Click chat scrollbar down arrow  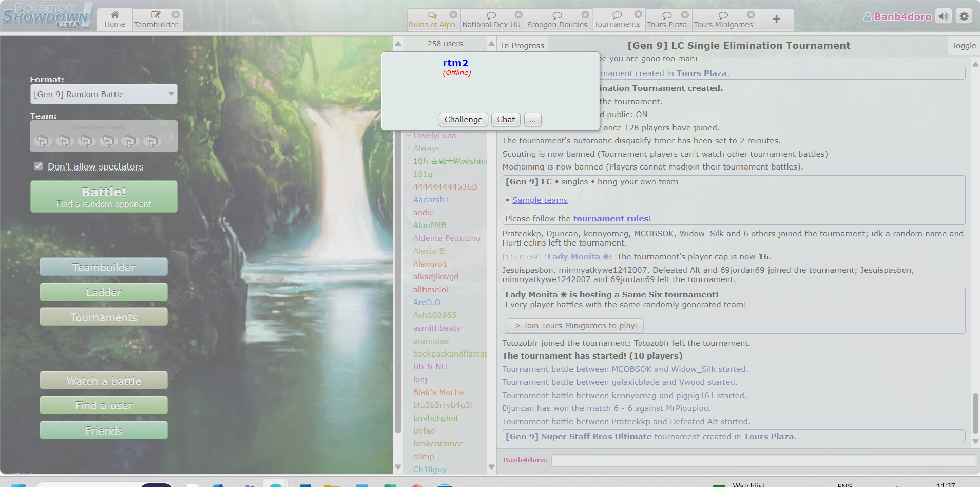tap(975, 441)
